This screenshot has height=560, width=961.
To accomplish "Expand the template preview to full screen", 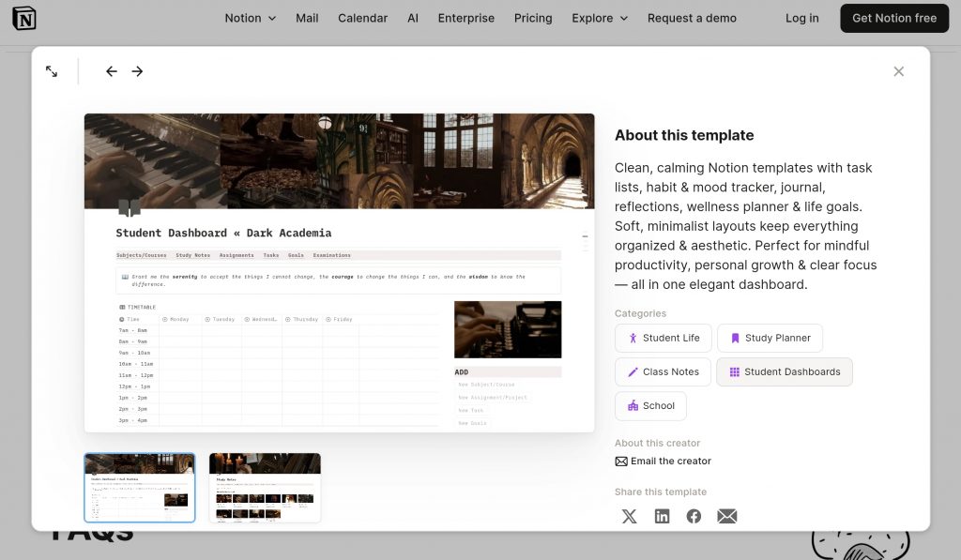I will click(52, 71).
